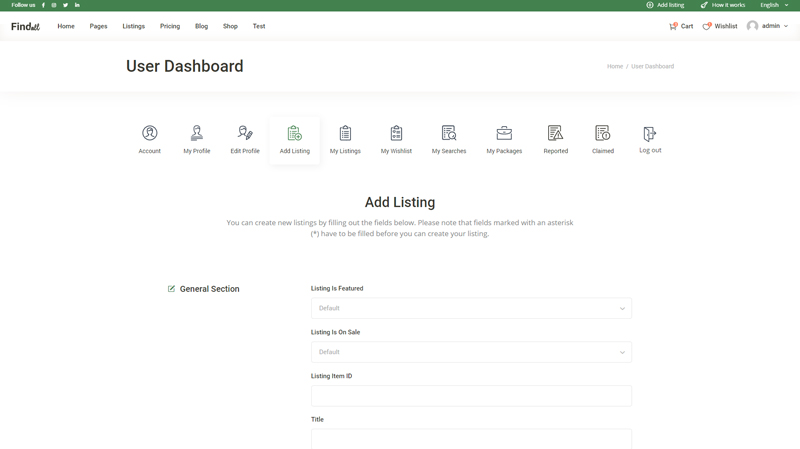Open My Searches icon
This screenshot has height=449, width=800.
click(449, 134)
